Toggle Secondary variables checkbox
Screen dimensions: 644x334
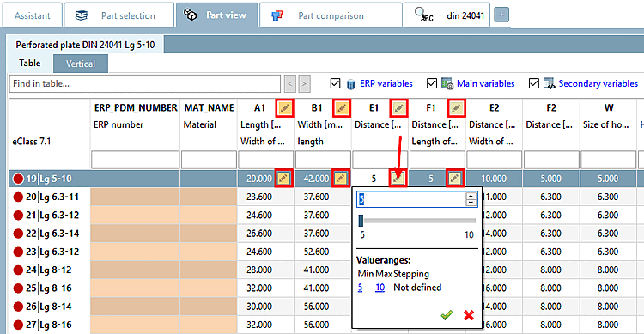533,83
